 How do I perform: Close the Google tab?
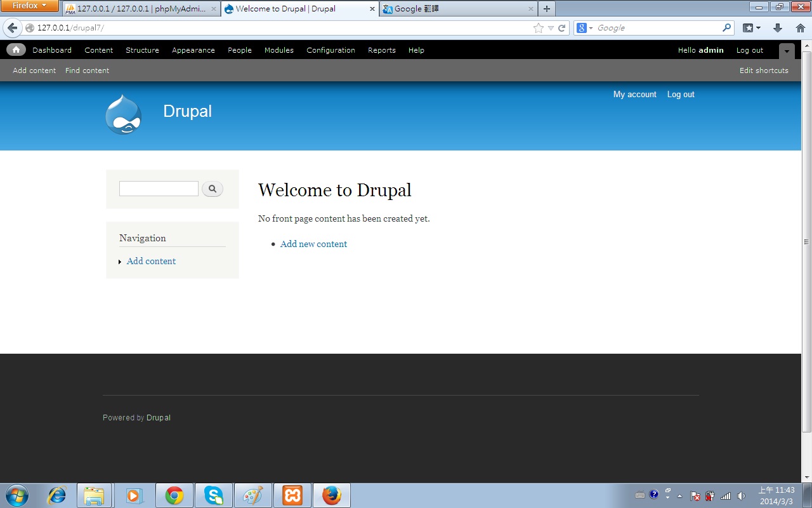[x=530, y=9]
